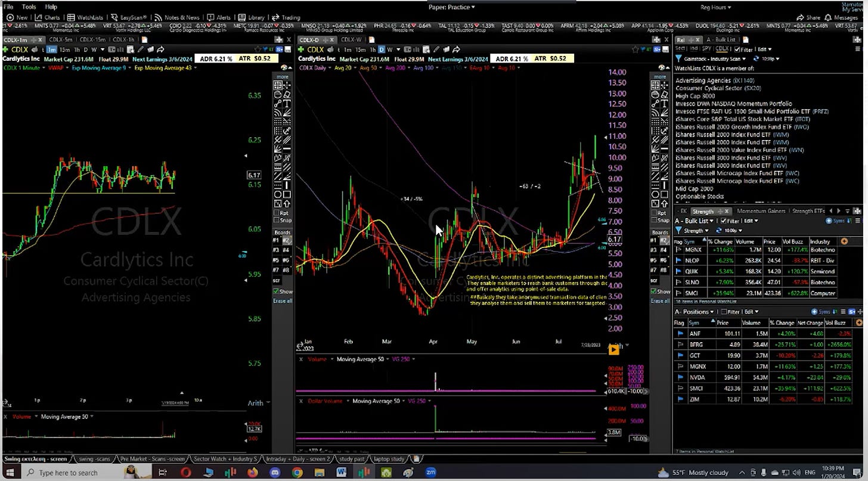Open the Zoom app in the taskbar
Image resolution: width=868 pixels, height=481 pixels.
430,472
